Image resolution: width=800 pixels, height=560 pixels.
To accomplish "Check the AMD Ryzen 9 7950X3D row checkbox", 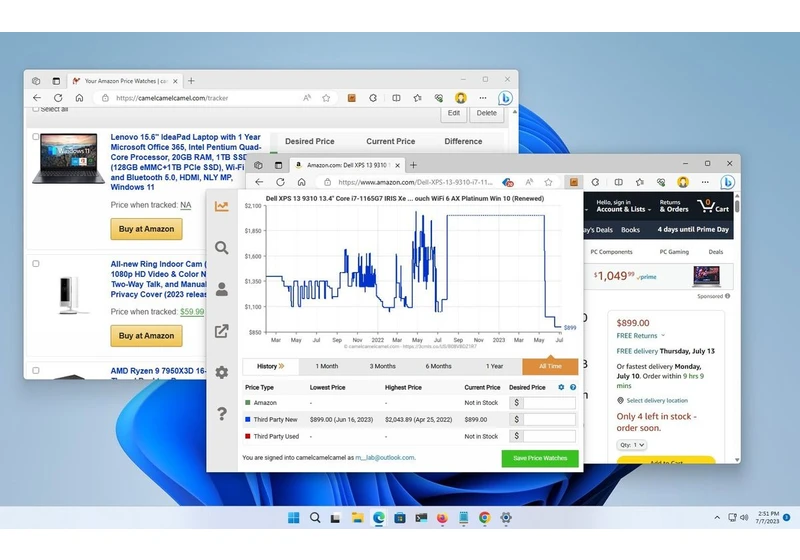I will (x=36, y=371).
